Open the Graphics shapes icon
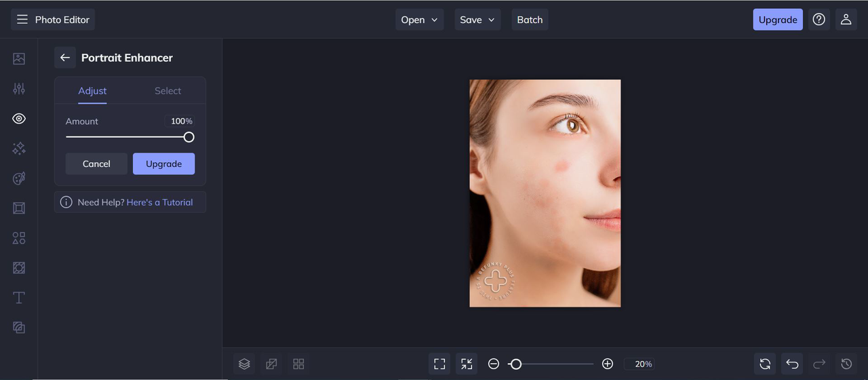This screenshot has height=380, width=868. tap(19, 238)
